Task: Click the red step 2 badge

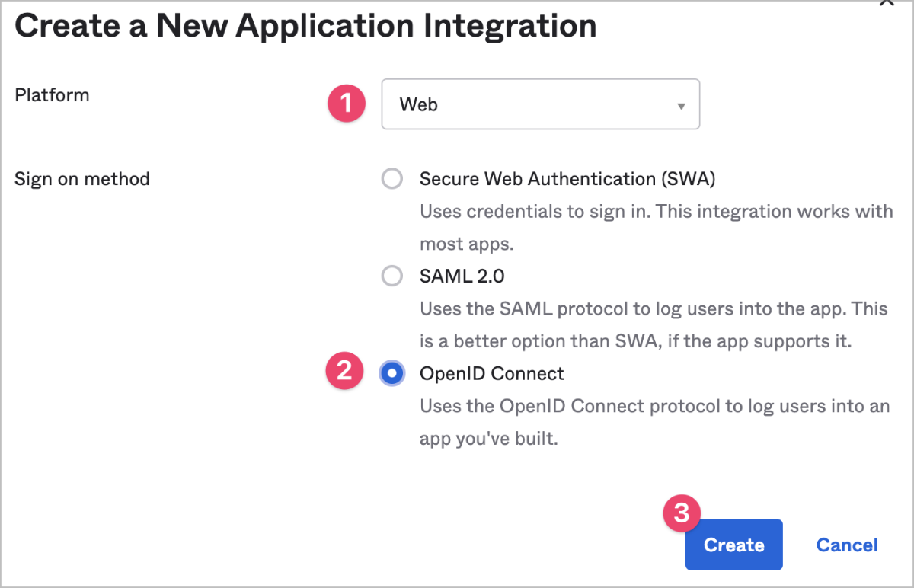Action: coord(344,371)
